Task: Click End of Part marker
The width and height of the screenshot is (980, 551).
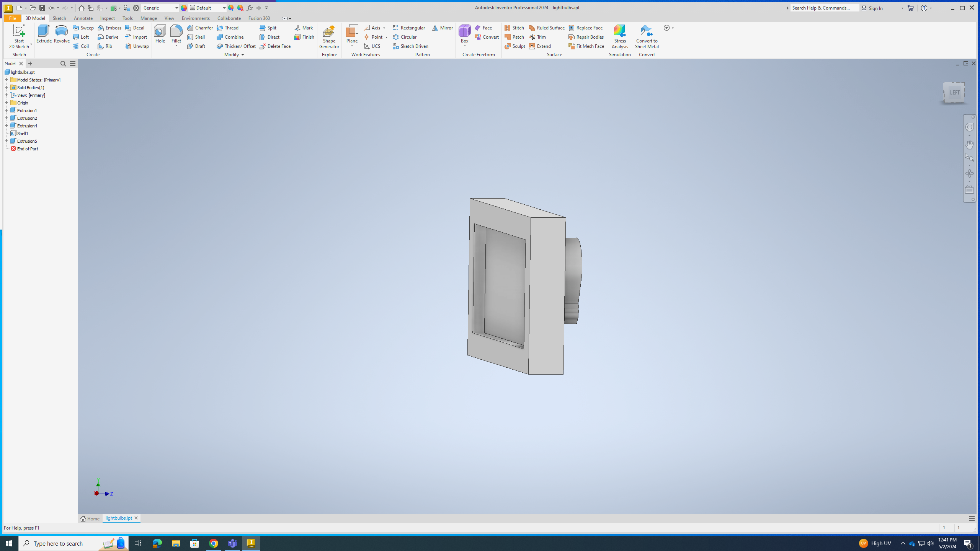Action: pos(24,149)
